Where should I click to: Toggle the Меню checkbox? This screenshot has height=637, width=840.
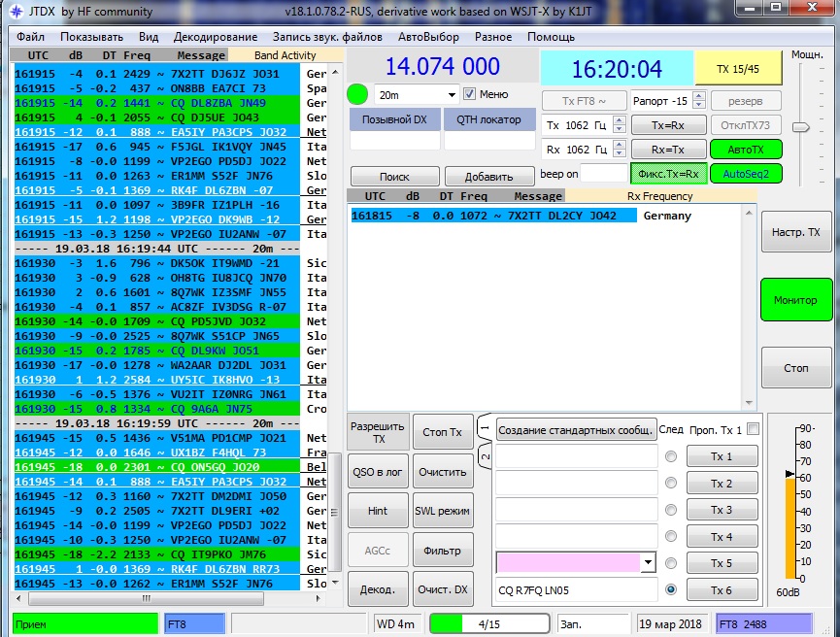pos(470,94)
